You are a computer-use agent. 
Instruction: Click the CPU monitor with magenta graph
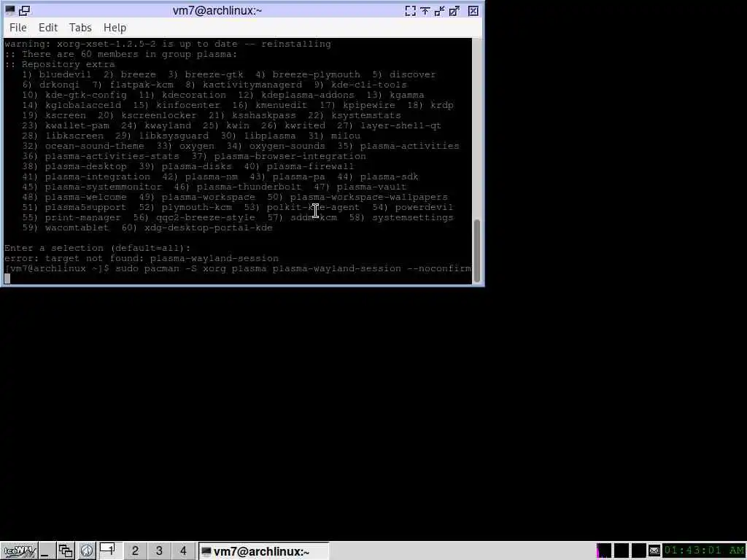tap(604, 551)
